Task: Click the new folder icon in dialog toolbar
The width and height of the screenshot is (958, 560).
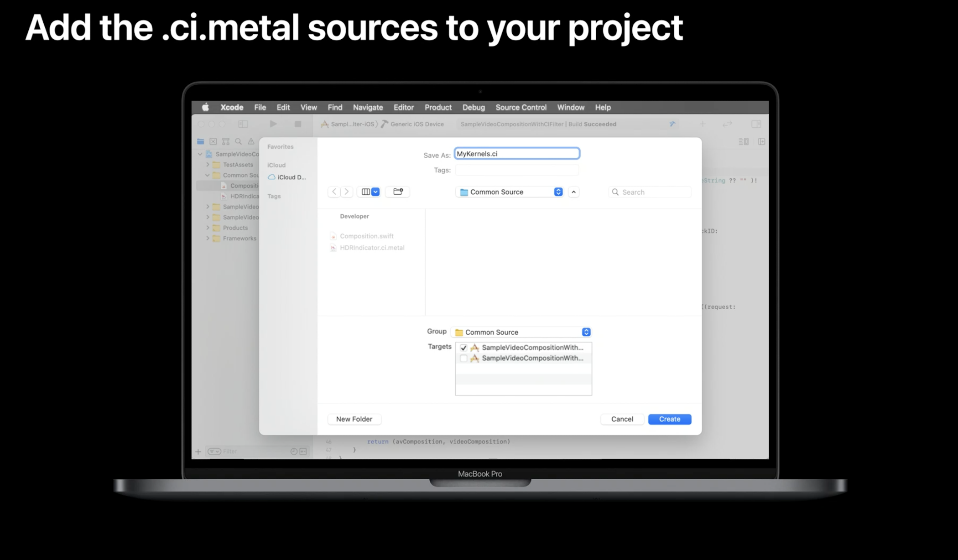Action: 398,192
